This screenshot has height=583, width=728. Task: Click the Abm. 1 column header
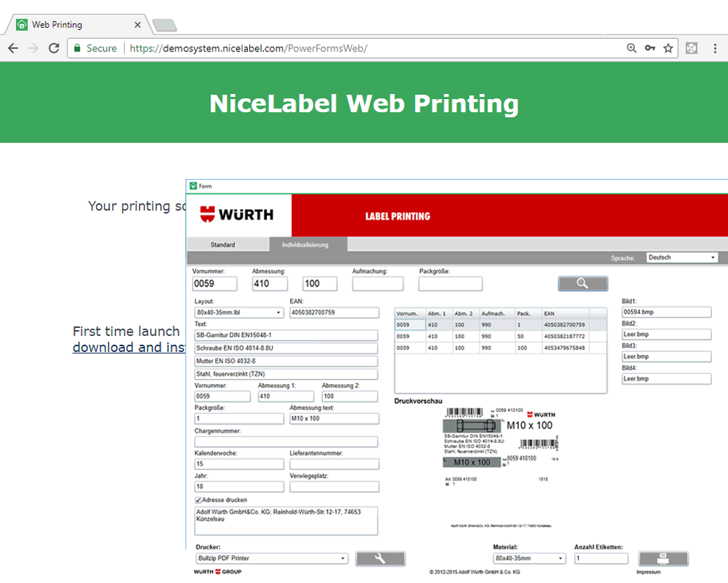click(x=438, y=314)
